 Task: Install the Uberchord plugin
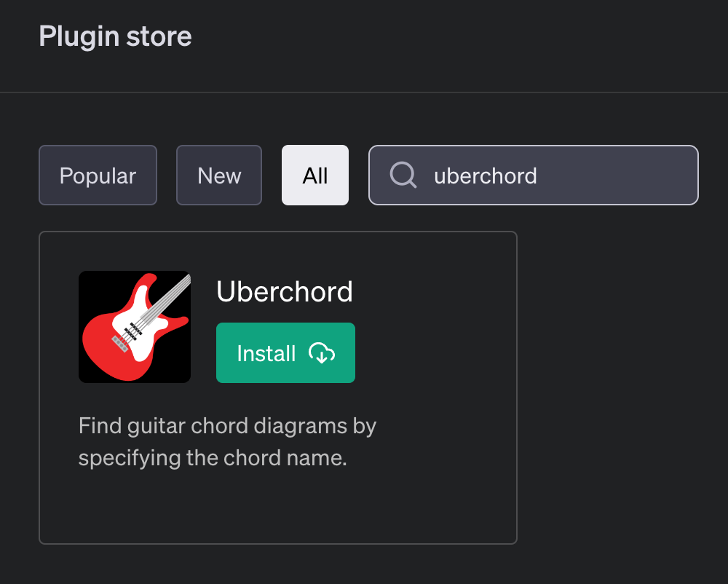pos(285,353)
